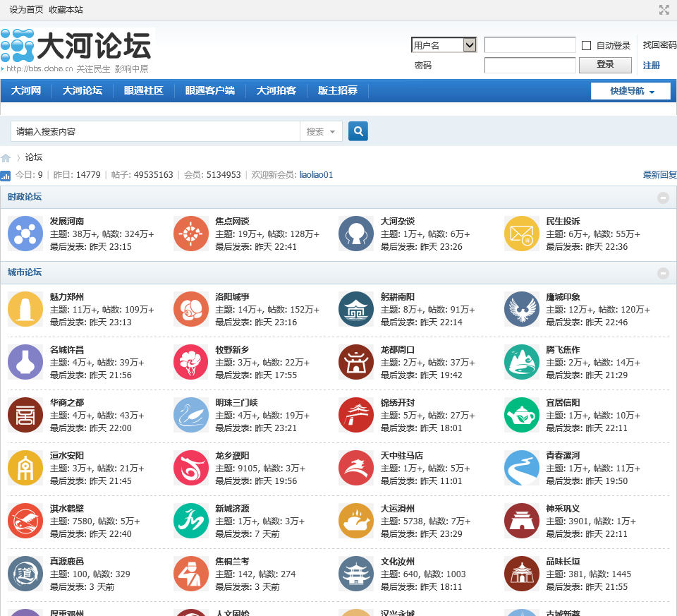Viewport: 677px width, 616px height.
Task: Open the 淇水鹤壁 forum icon
Action: click(x=25, y=521)
